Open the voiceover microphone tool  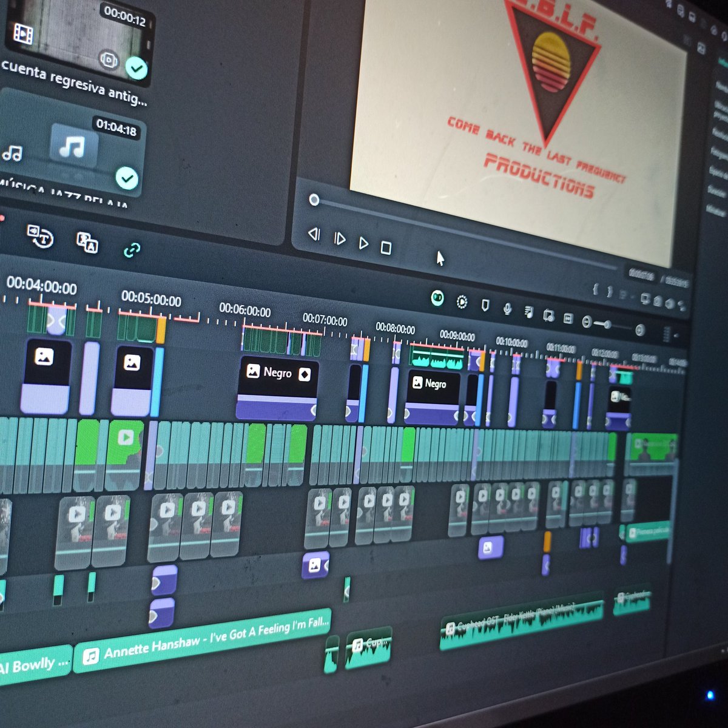tap(507, 309)
